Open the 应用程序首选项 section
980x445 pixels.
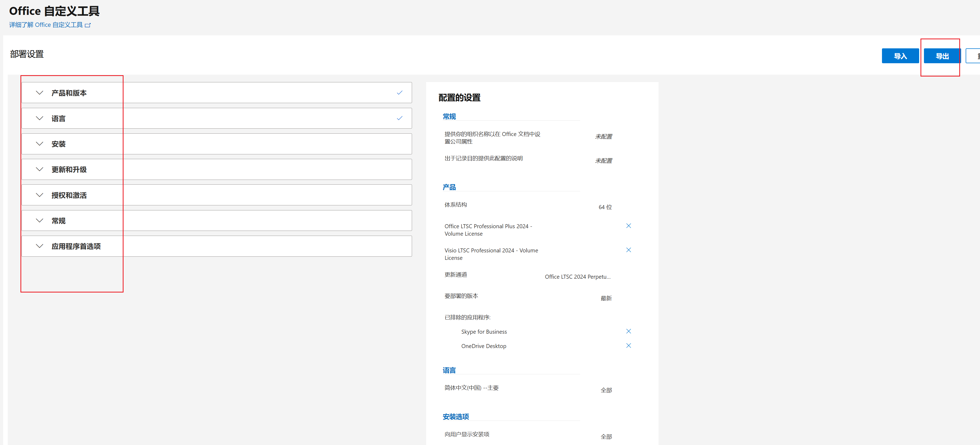pos(76,247)
